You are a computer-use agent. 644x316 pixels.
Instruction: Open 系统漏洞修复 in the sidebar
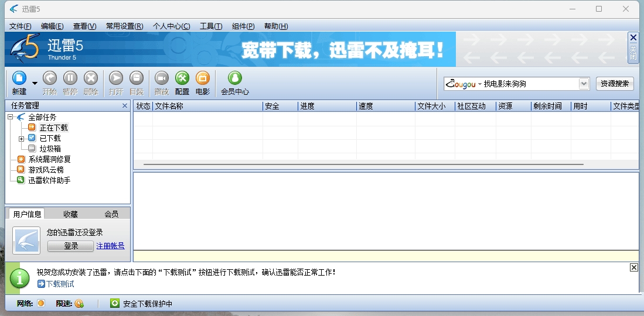click(49, 159)
